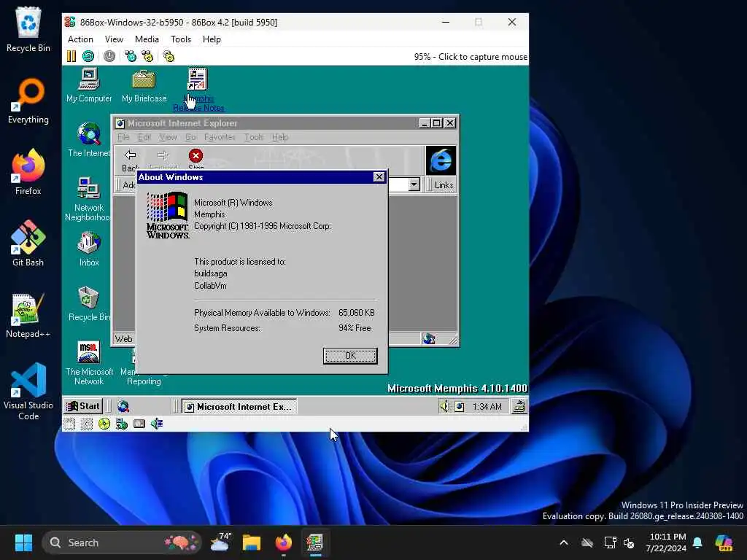Open the 86Box Tools menu
The width and height of the screenshot is (747, 560).
181,39
